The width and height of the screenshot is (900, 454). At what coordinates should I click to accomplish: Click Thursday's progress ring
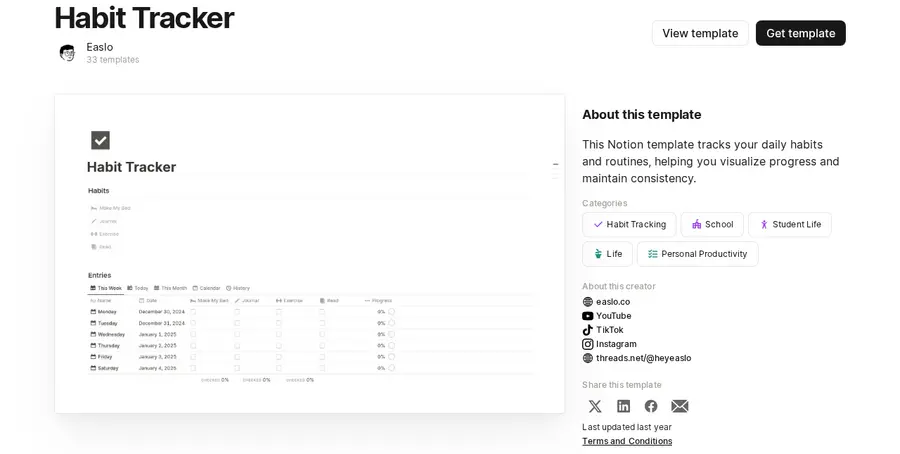click(391, 346)
